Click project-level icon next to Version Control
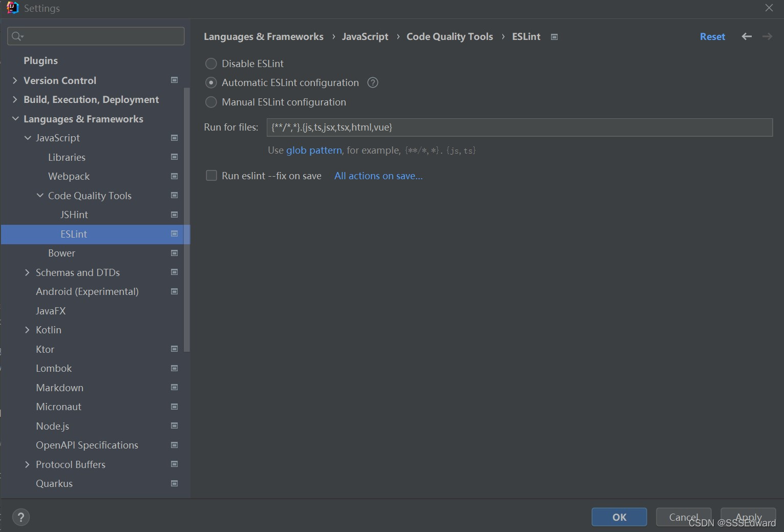The width and height of the screenshot is (784, 532). tap(174, 80)
